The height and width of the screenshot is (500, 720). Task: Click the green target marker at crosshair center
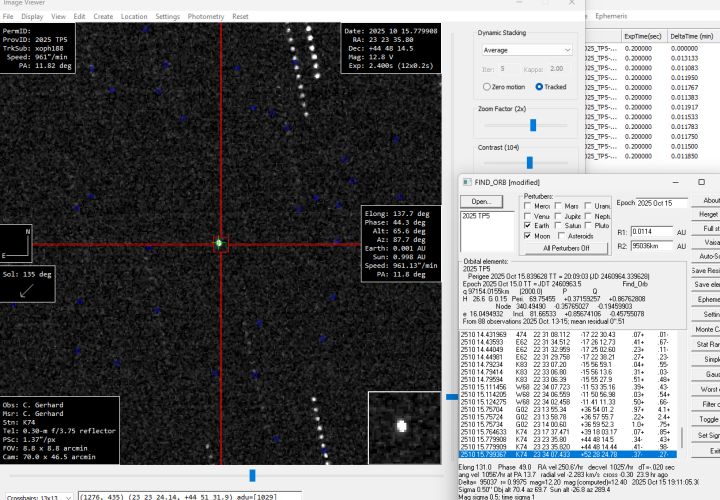click(219, 243)
